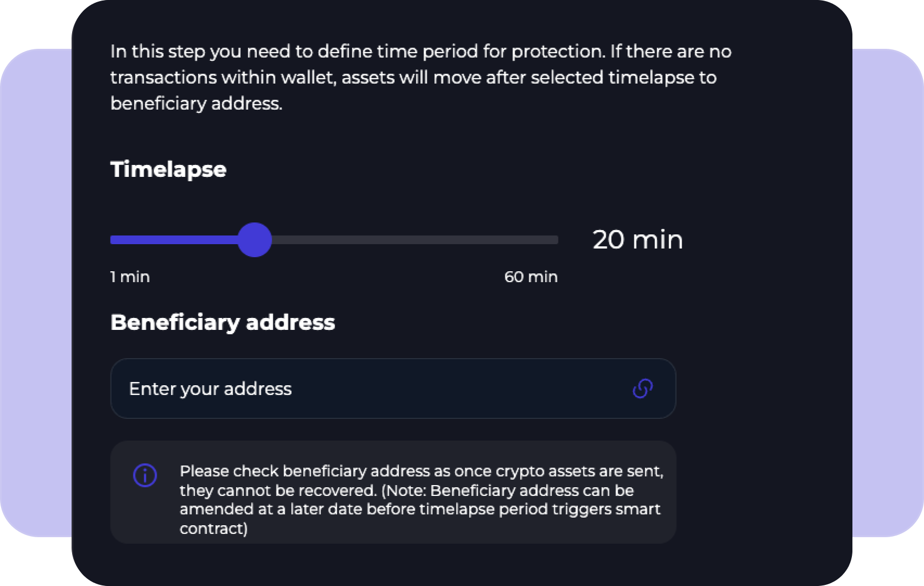
Task: Click the "Timelapse" section heading
Action: (168, 170)
